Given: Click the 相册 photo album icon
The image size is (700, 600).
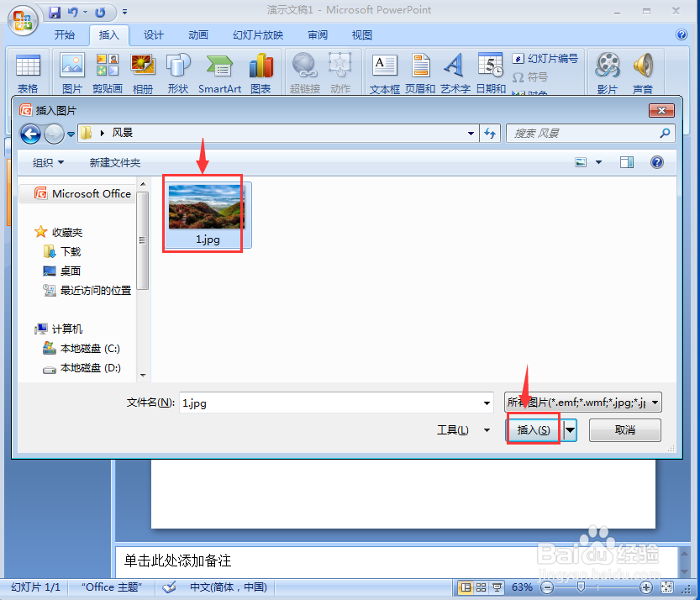Looking at the screenshot, I should pyautogui.click(x=143, y=73).
